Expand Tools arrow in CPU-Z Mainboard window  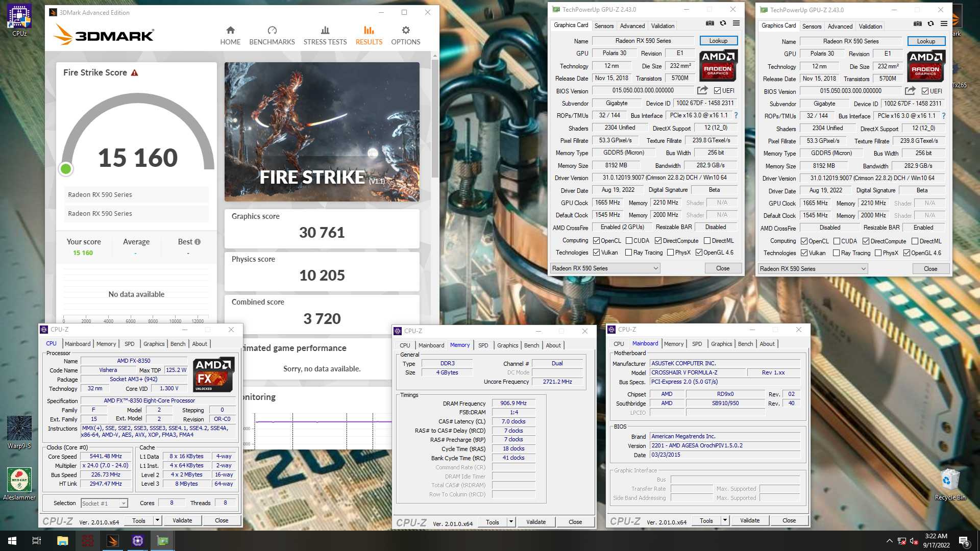coord(725,520)
